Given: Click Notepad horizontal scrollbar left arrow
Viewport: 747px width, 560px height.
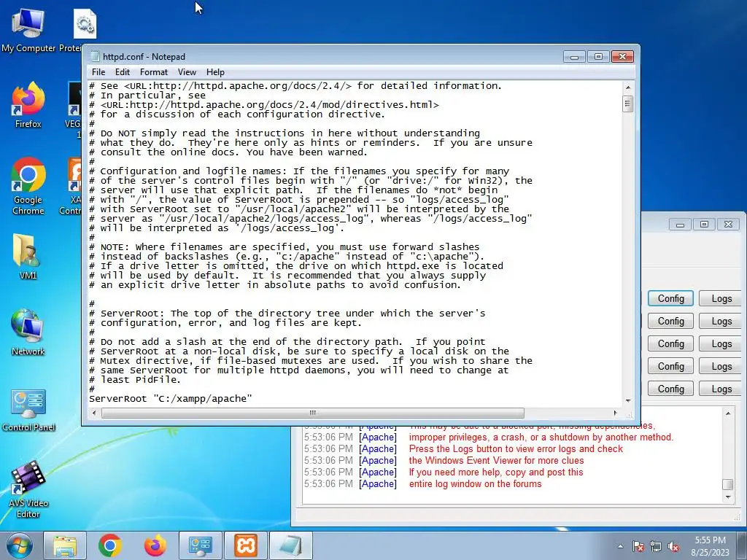Looking at the screenshot, I should (94, 413).
